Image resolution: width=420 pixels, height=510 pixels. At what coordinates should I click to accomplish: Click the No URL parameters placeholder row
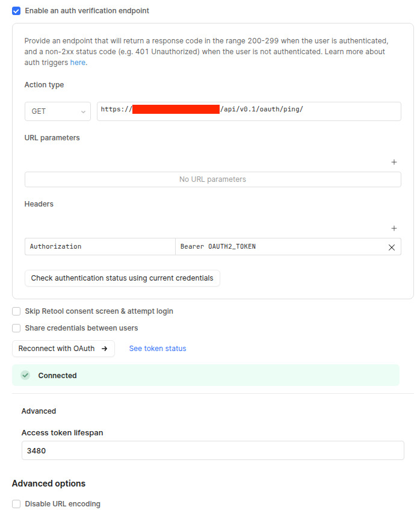coord(212,179)
